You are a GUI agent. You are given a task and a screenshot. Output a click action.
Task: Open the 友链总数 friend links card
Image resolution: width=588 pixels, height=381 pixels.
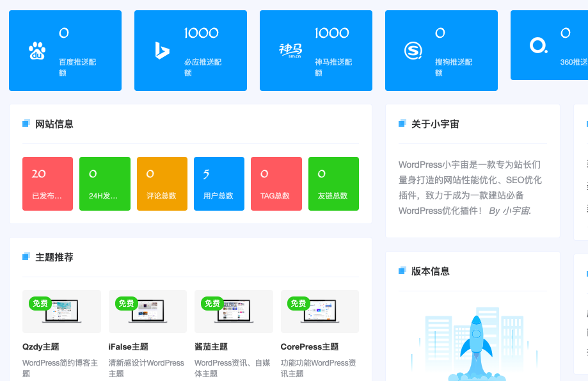tap(333, 184)
